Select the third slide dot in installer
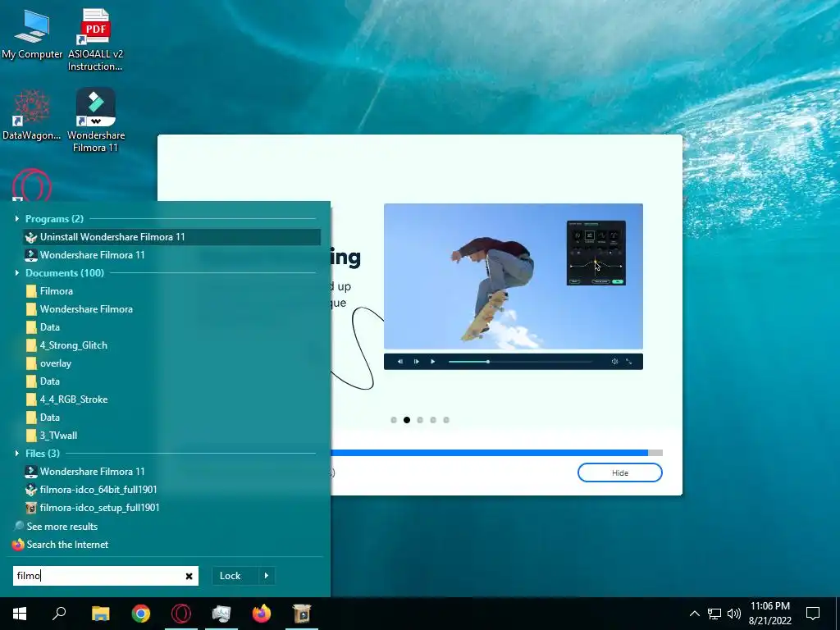 [420, 420]
